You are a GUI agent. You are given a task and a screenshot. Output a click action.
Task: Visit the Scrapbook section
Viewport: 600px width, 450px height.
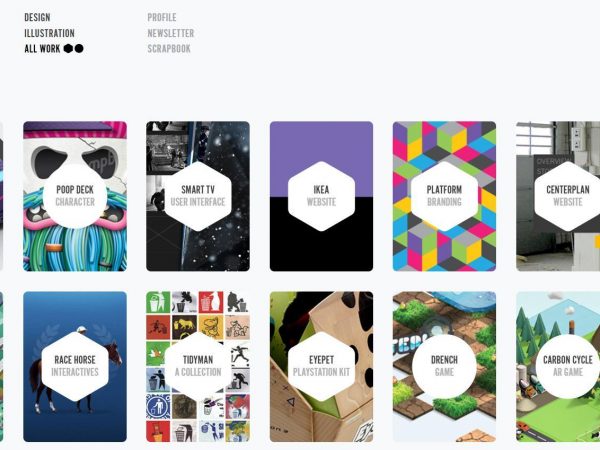point(169,49)
